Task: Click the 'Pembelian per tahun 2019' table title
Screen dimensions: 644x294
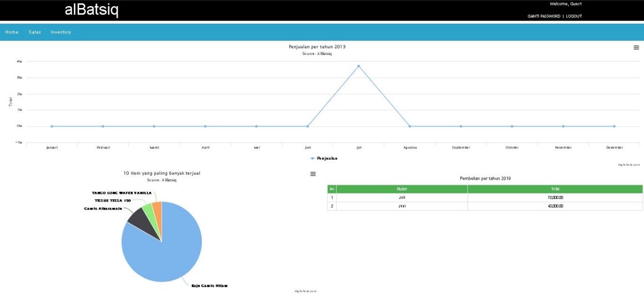Action: click(x=485, y=179)
